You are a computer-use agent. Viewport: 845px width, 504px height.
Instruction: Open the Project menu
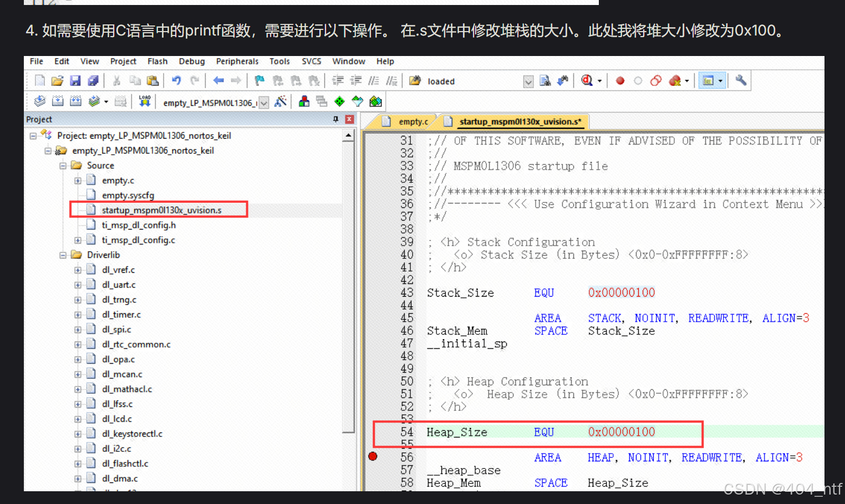(123, 61)
